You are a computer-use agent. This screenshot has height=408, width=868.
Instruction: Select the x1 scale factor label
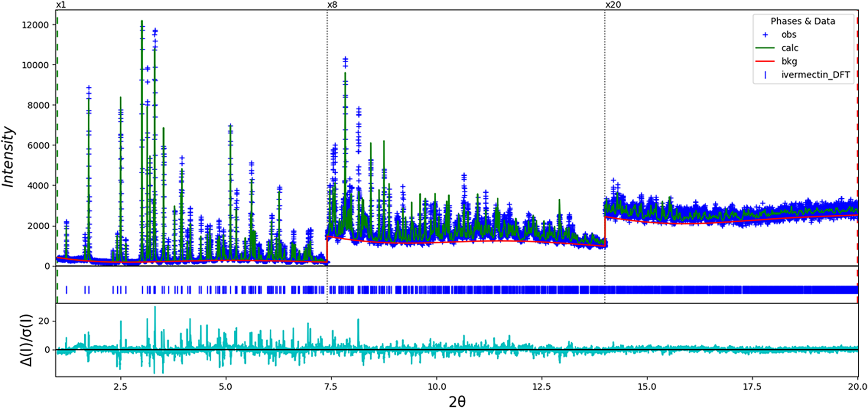(61, 5)
